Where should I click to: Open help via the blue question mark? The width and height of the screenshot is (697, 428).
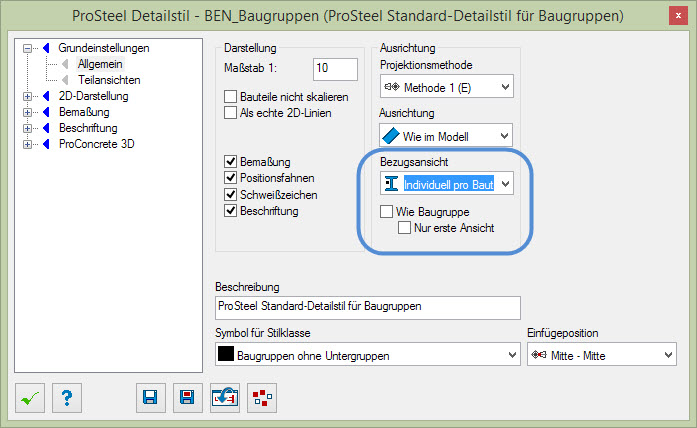tap(67, 398)
